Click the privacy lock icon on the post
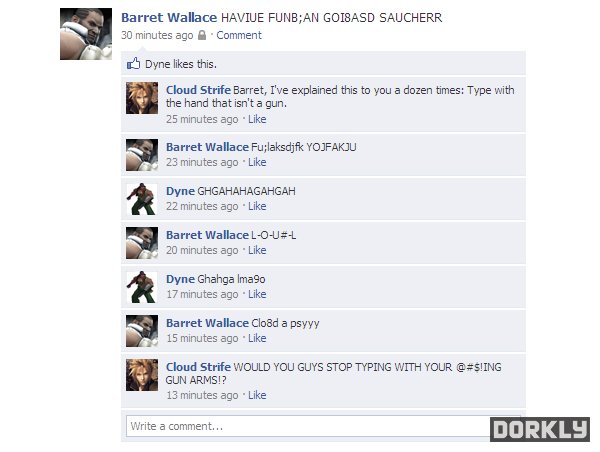Viewport: 600px width, 452px height. click(x=202, y=35)
